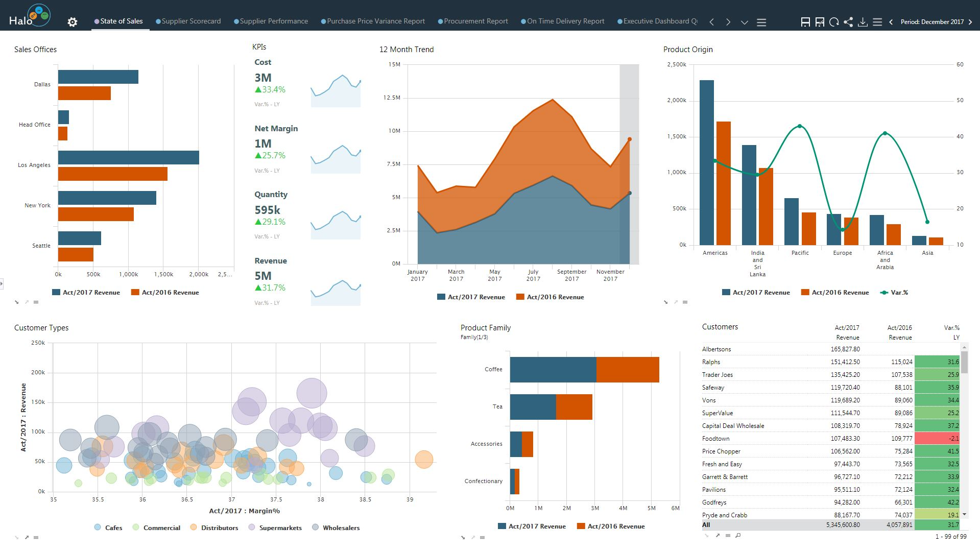Refresh the dashboard with reload icon
This screenshot has width=980, height=551.
(834, 22)
